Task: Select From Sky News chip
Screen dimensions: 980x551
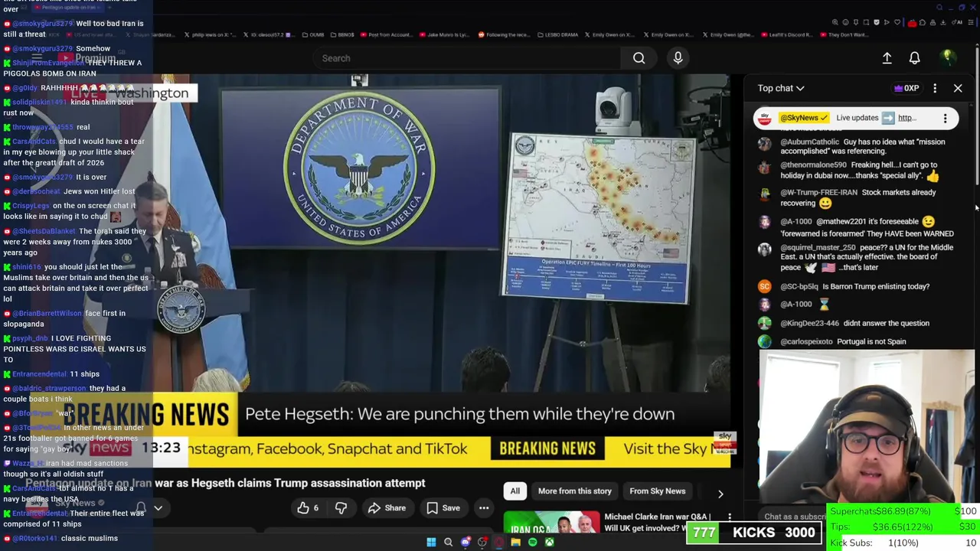Action: click(657, 491)
